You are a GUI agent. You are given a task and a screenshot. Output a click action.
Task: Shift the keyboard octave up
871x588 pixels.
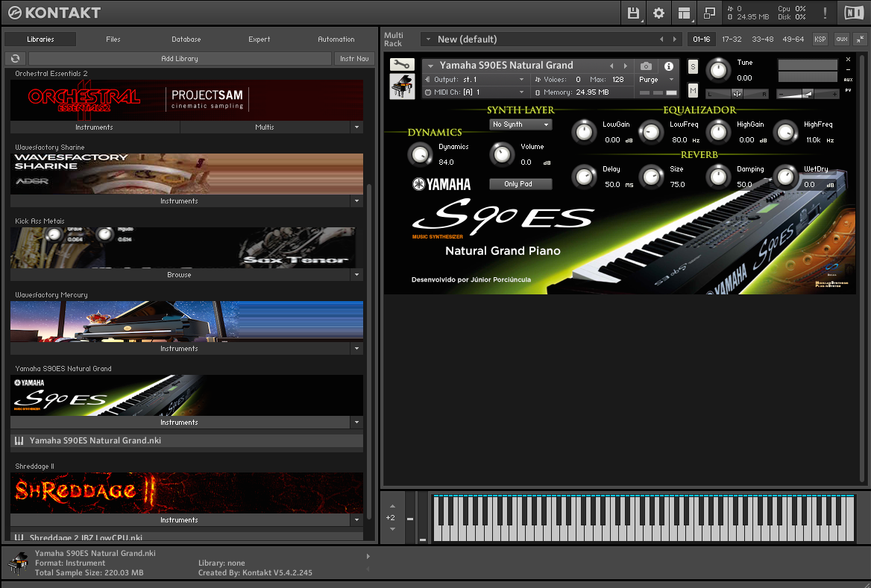[x=393, y=506]
